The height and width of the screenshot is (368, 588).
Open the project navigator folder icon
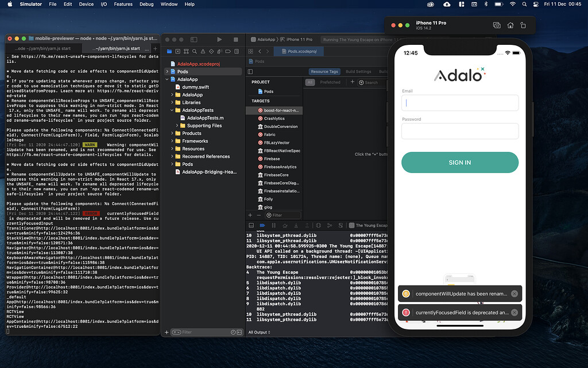(169, 51)
